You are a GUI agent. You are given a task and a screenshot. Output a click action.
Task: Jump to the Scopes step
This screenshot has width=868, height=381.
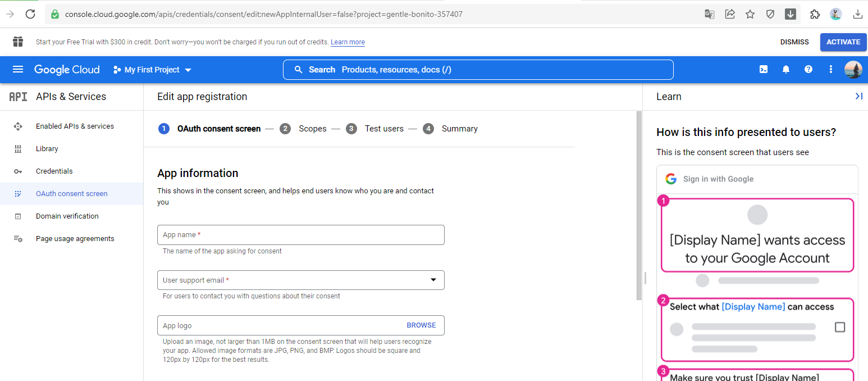[312, 129]
